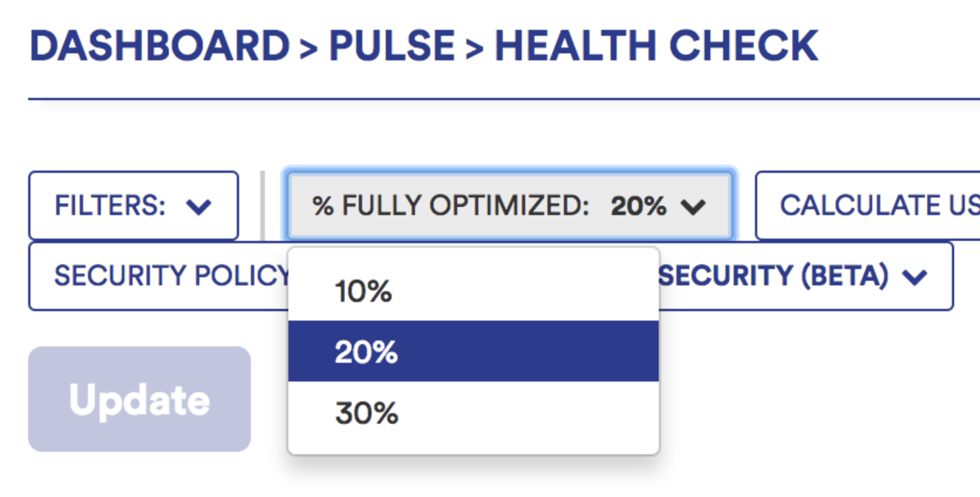Go to DASHBOARD in the breadcrumb

point(159,46)
